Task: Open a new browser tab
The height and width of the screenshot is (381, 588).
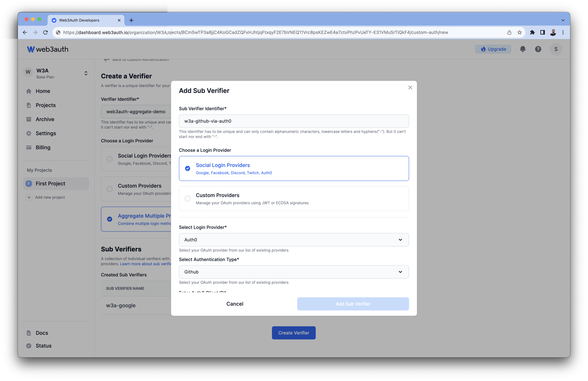Action: pos(131,20)
